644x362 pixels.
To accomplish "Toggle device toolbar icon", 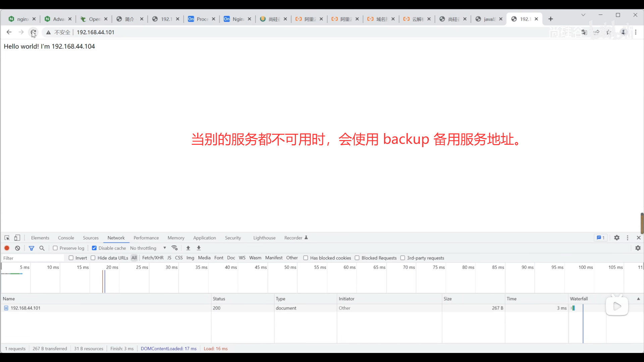I will (x=17, y=238).
